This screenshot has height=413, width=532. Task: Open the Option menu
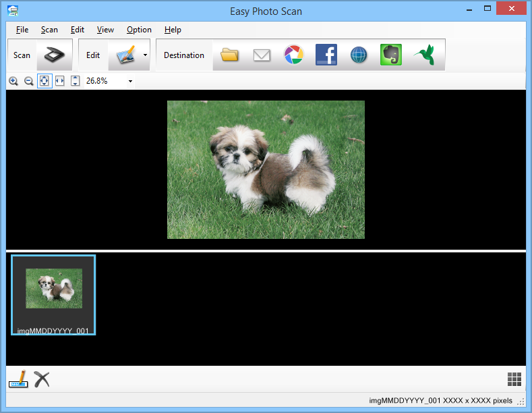(139, 30)
